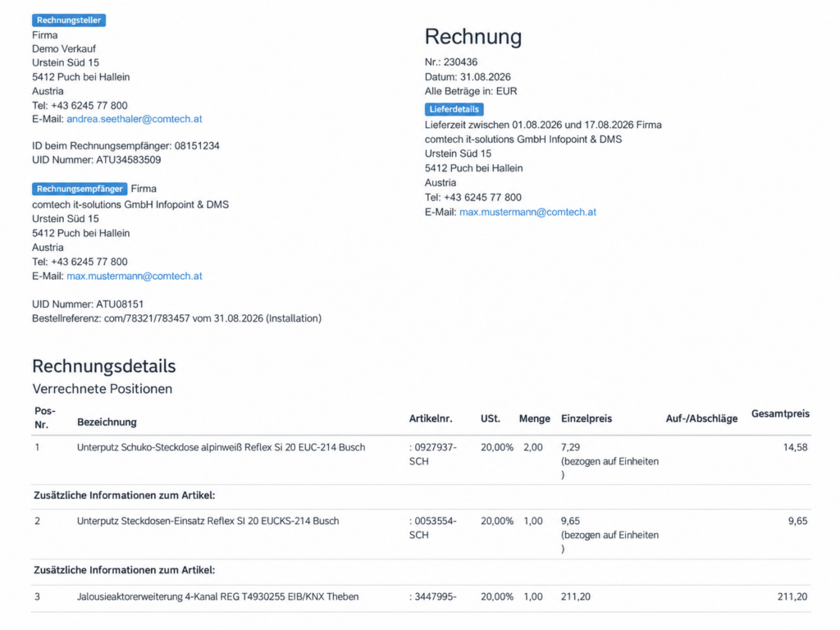Click max.mustermann@comtech.at link in Lieferdetails
This screenshot has width=840, height=630.
click(527, 212)
